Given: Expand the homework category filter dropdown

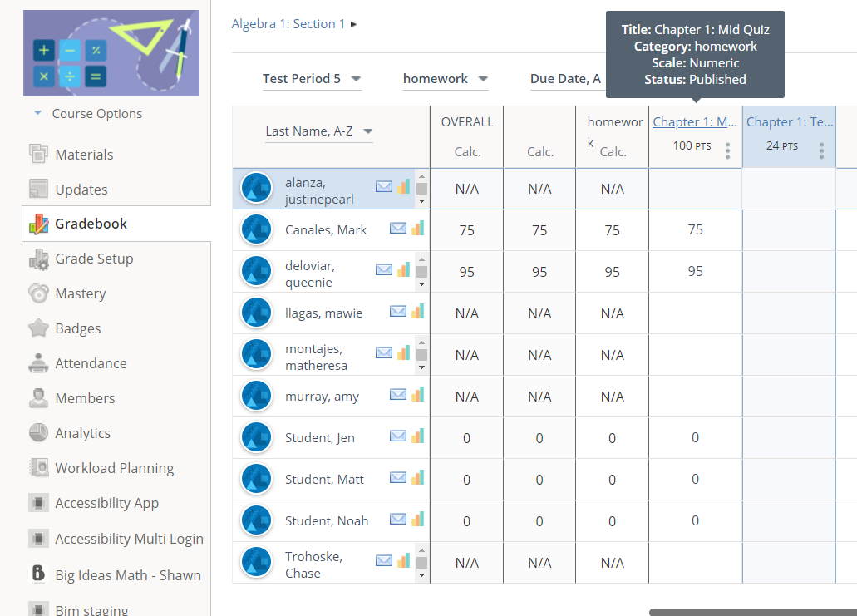Looking at the screenshot, I should (445, 79).
